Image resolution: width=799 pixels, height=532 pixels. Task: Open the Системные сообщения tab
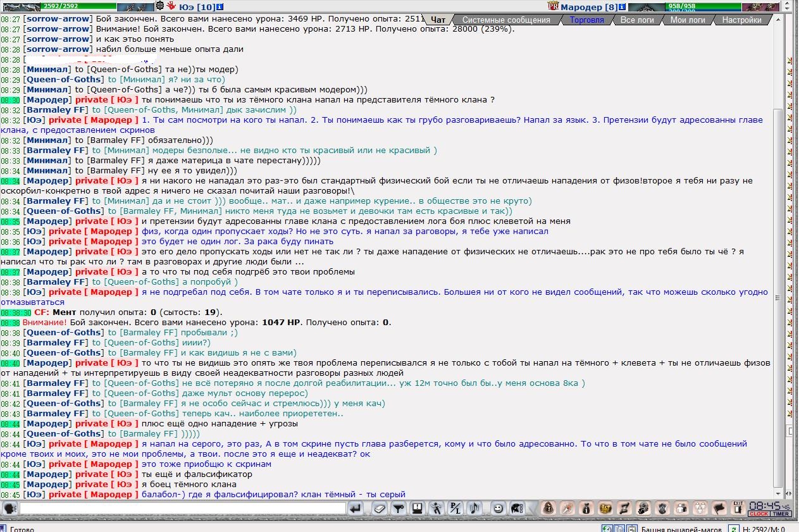pos(505,20)
